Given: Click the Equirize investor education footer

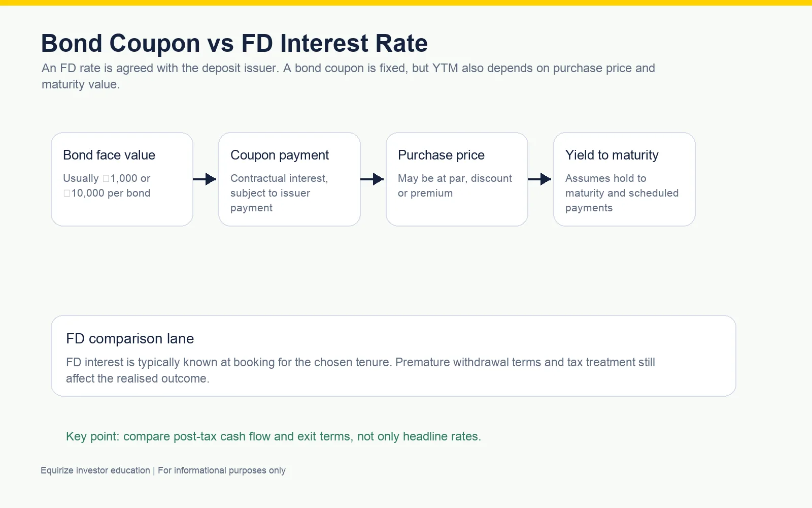Looking at the screenshot, I should [163, 470].
